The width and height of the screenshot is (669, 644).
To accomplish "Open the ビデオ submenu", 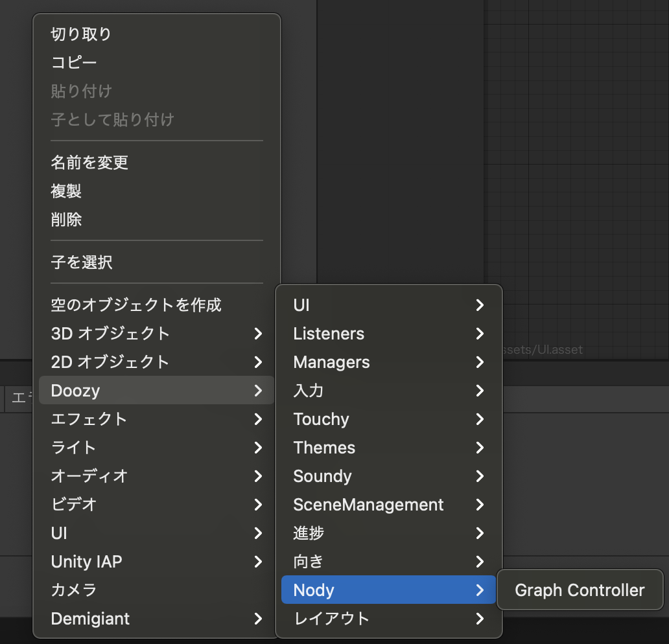I will [x=157, y=505].
